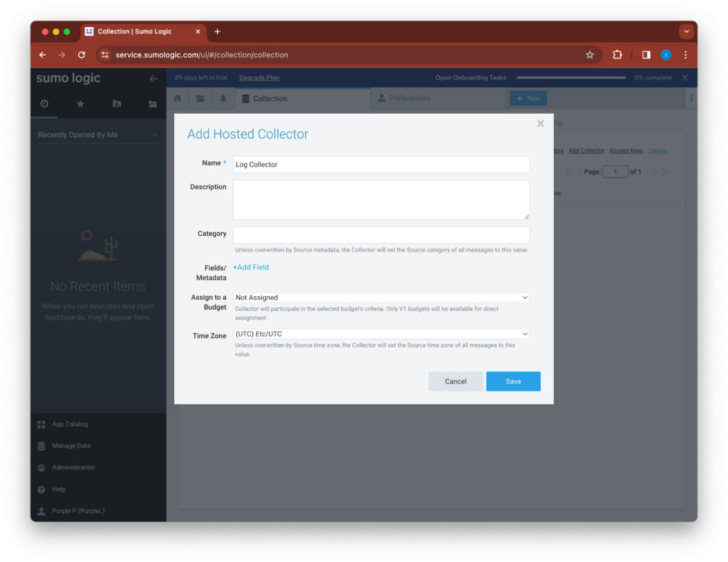
Task: Open the alerts bell icon
Action: pyautogui.click(x=223, y=98)
